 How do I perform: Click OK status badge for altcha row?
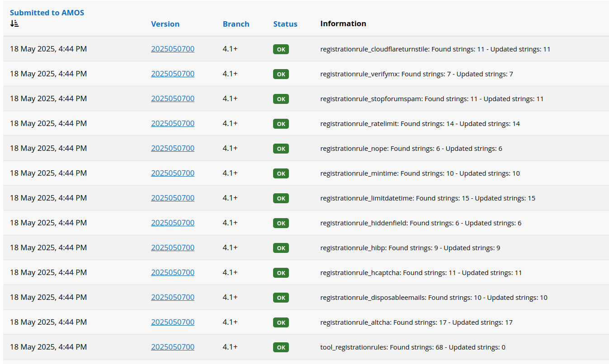pyautogui.click(x=281, y=322)
